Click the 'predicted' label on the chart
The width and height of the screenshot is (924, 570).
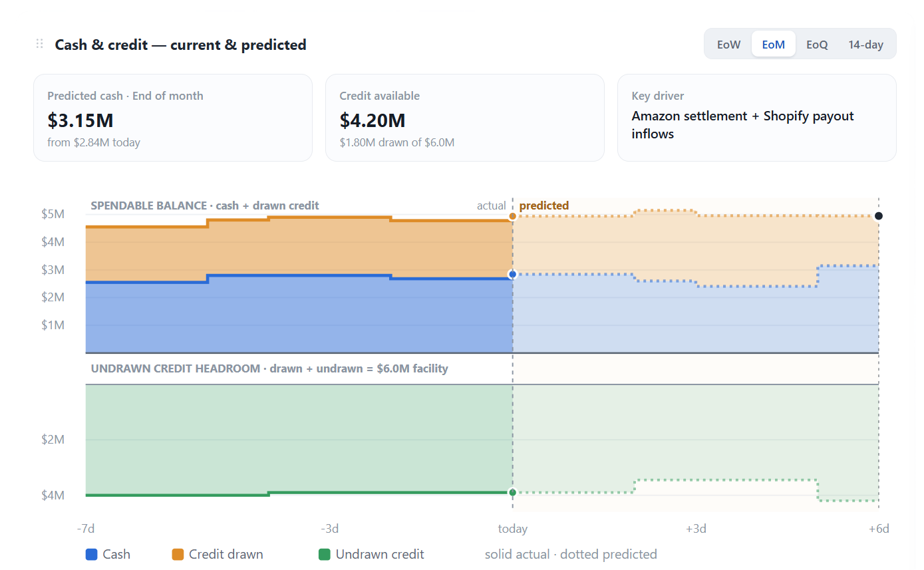(544, 206)
